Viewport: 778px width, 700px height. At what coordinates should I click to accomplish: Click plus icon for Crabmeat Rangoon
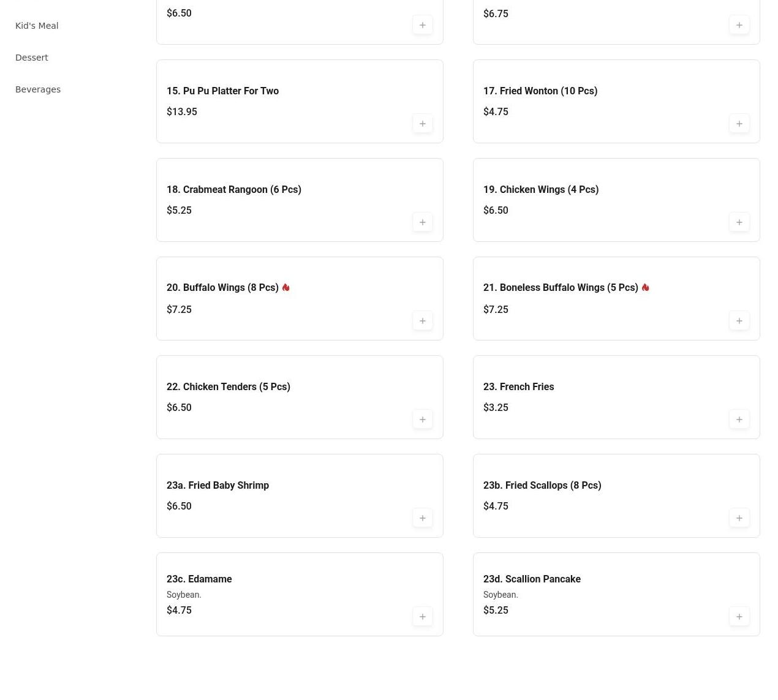(423, 222)
